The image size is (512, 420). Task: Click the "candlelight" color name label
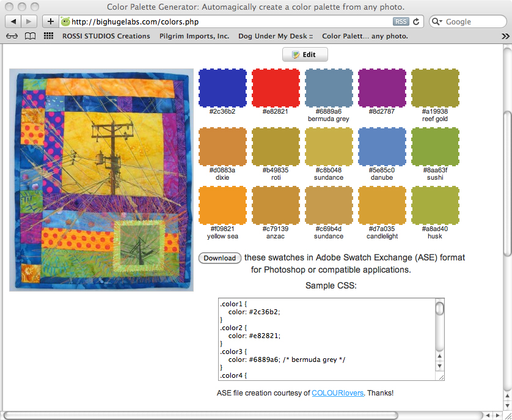(382, 237)
